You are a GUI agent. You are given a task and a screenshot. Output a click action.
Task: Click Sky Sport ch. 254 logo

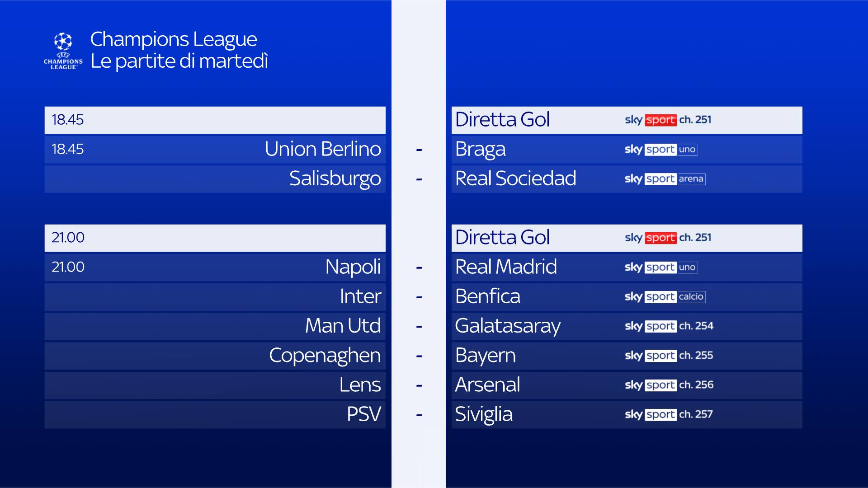[x=669, y=326]
